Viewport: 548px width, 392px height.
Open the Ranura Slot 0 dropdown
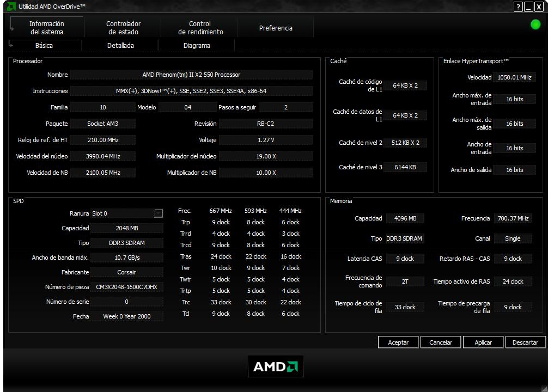point(159,213)
